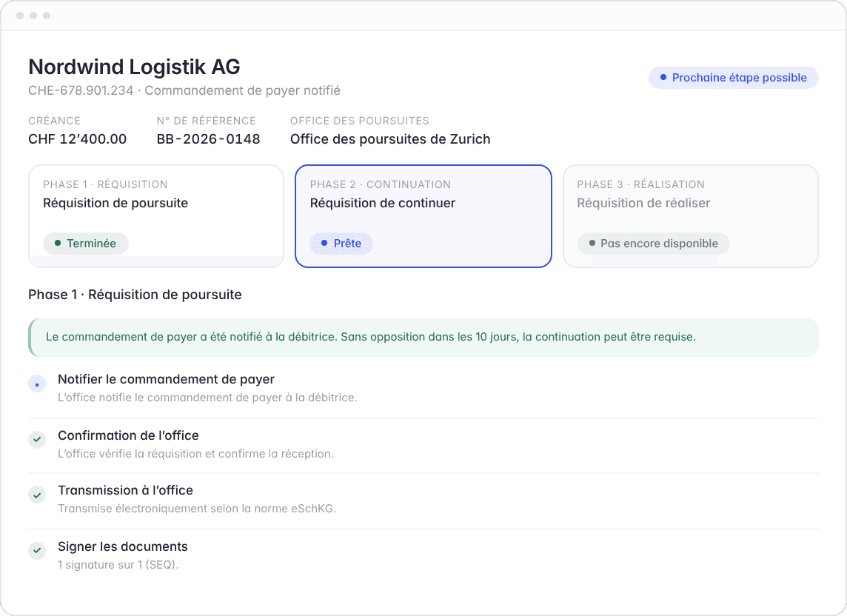Click the checkmark icon beside Transmission à l'office
This screenshot has width=847, height=616.
pyautogui.click(x=37, y=495)
